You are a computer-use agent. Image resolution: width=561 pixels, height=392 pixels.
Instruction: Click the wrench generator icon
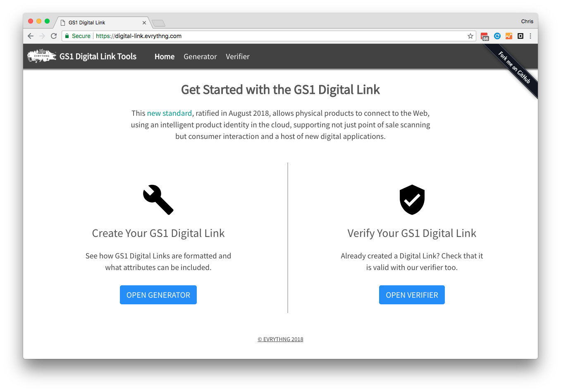point(158,200)
